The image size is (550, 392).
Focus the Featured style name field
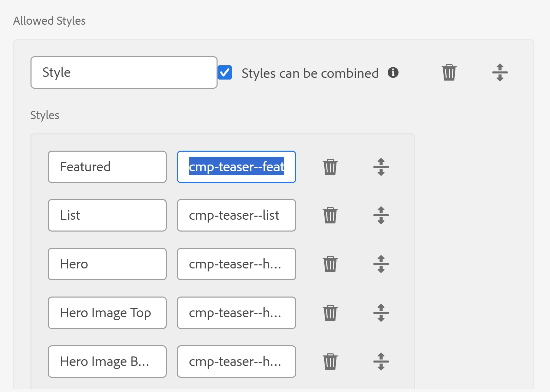(x=107, y=167)
